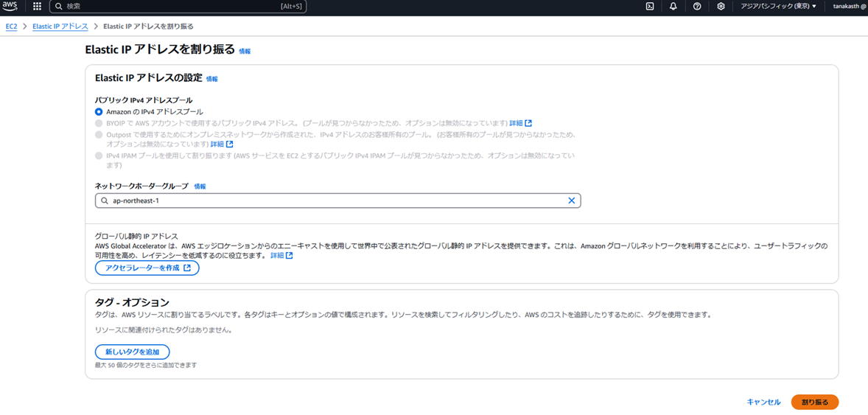Open 情報 link beside ネットワークボーダーグループ
This screenshot has height=415, width=868.
click(200, 186)
